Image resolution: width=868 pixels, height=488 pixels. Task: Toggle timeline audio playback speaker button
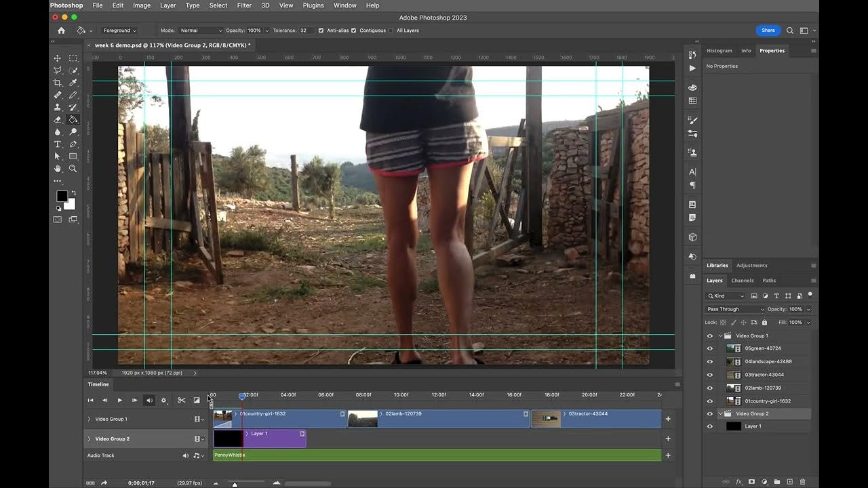[149, 400]
